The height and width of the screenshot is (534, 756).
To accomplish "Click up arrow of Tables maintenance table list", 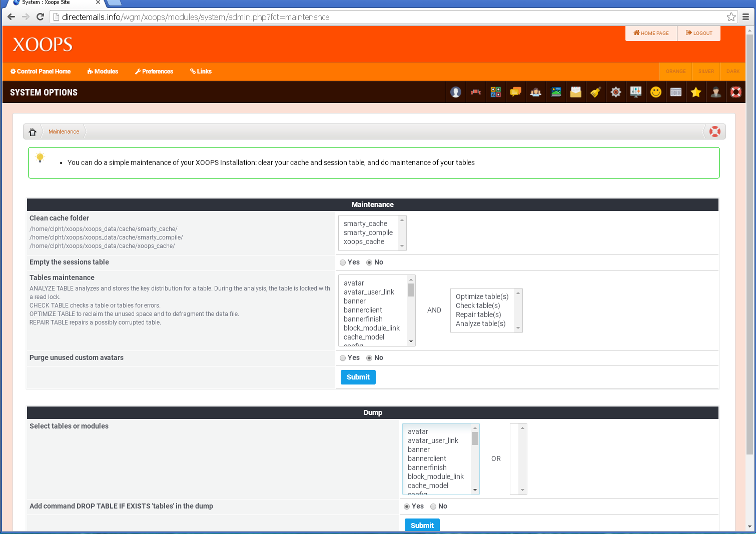I will tap(411, 279).
